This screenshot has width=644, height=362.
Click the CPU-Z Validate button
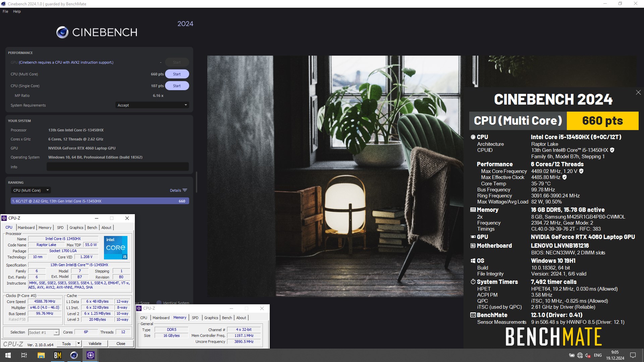95,344
